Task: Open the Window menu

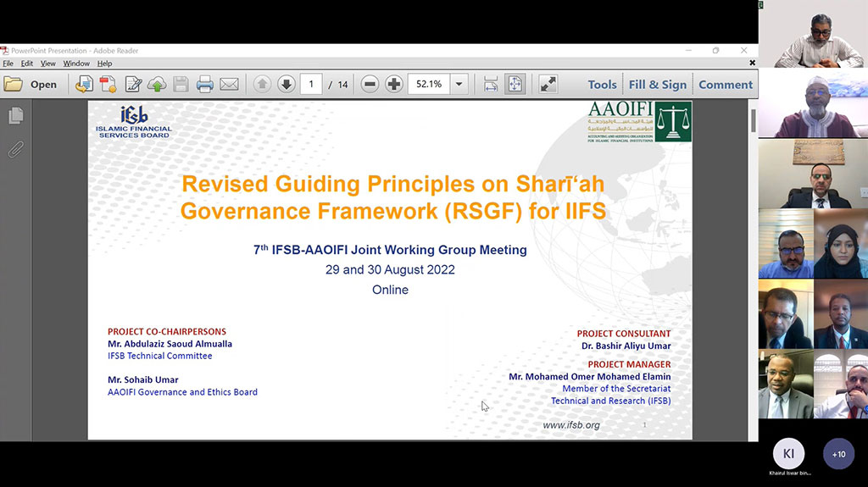Action: (x=75, y=64)
